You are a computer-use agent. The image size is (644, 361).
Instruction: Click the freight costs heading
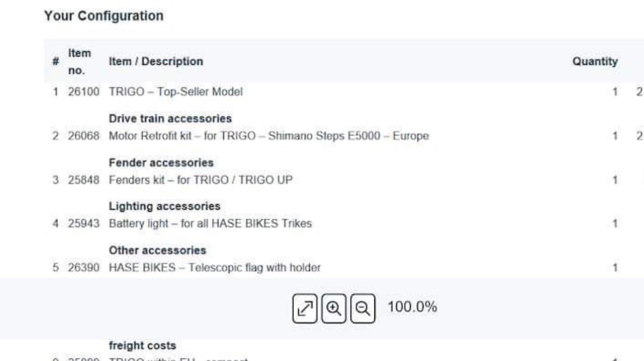(x=143, y=346)
